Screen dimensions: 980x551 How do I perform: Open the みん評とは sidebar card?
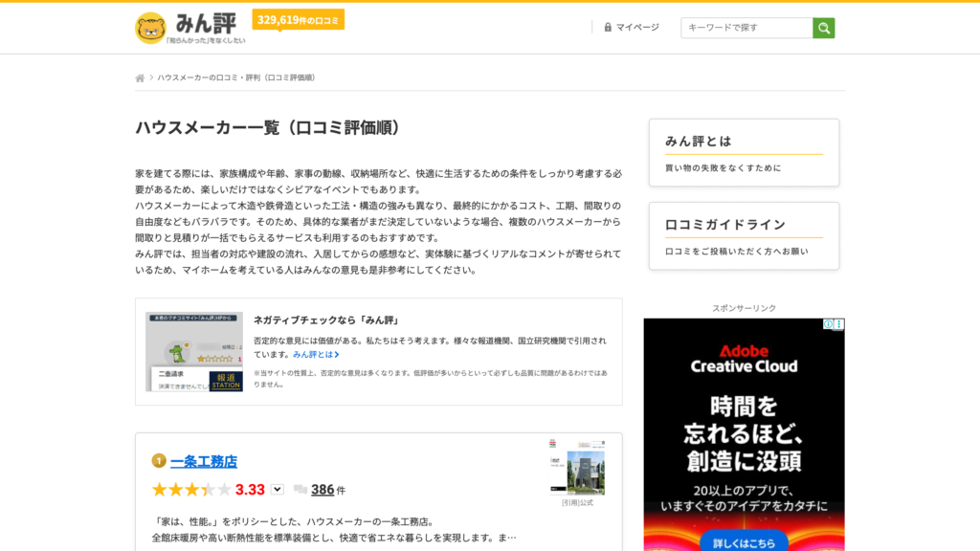744,152
